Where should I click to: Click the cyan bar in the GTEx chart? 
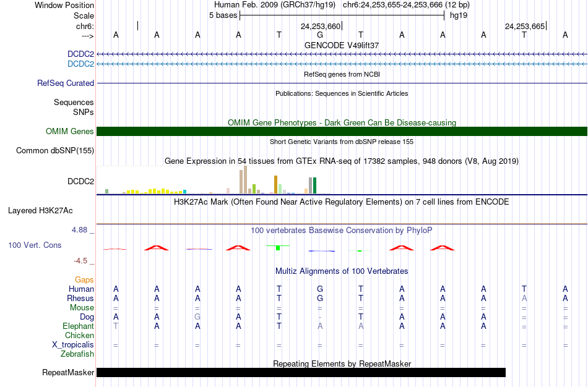tap(184, 192)
